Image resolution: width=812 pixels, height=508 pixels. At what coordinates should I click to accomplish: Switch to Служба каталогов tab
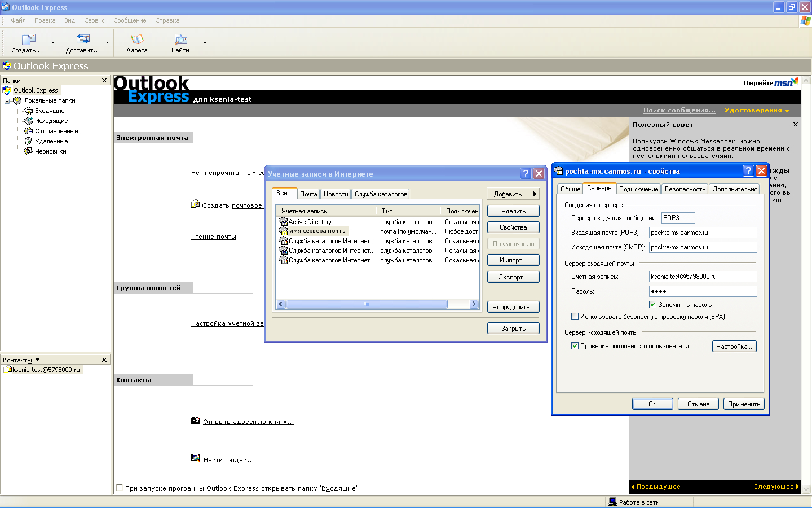[x=381, y=194]
